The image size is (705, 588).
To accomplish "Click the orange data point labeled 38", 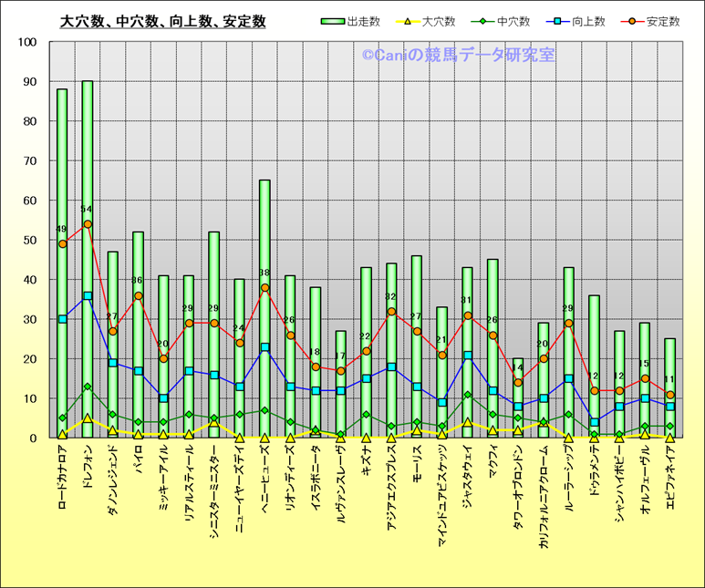I will (264, 288).
